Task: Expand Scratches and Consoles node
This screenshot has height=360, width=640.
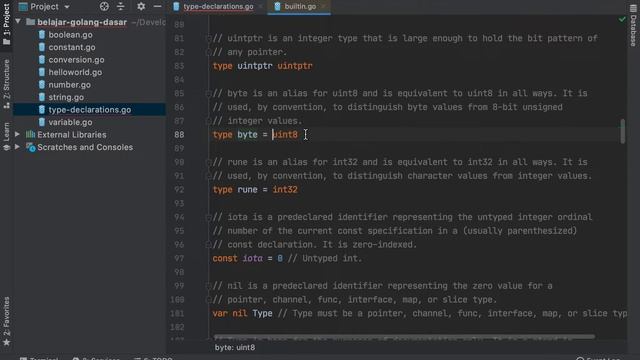Action: coord(18,147)
